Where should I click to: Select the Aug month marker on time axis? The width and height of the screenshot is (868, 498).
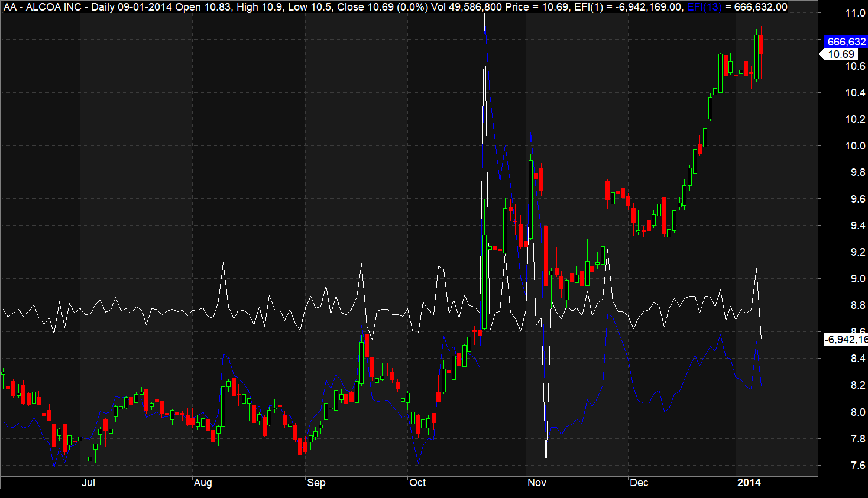(x=203, y=483)
